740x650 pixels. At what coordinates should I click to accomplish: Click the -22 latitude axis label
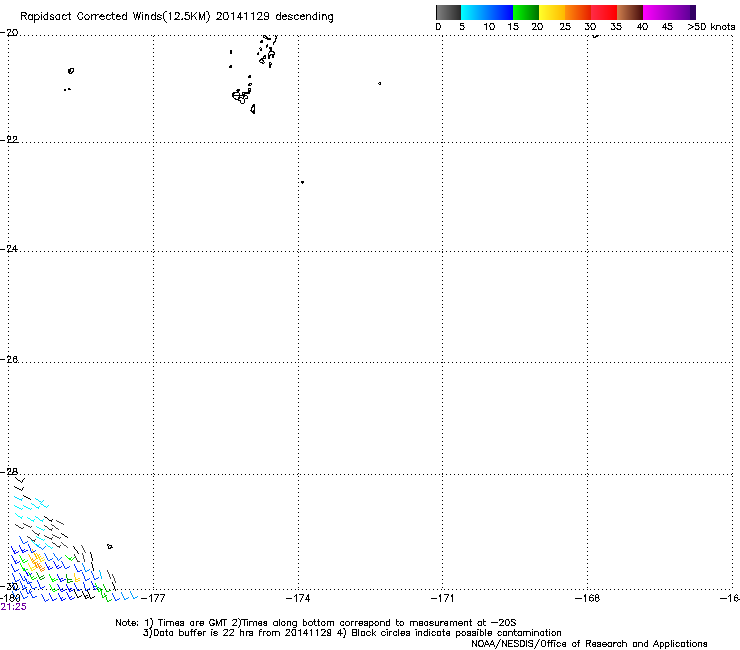(9, 139)
